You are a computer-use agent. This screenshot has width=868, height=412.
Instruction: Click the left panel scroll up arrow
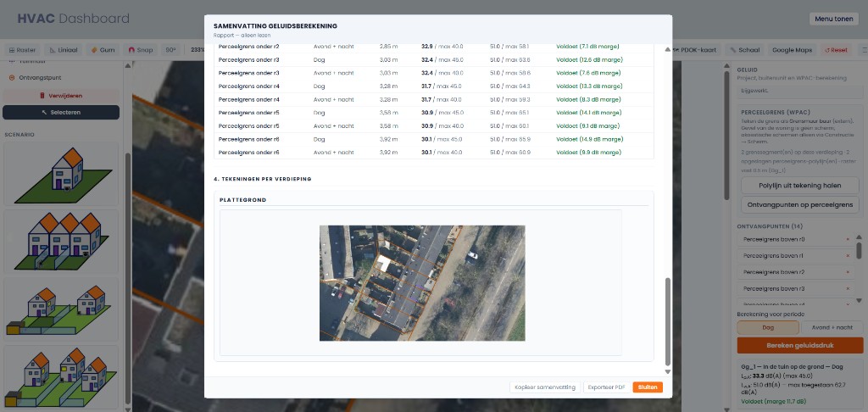point(128,65)
